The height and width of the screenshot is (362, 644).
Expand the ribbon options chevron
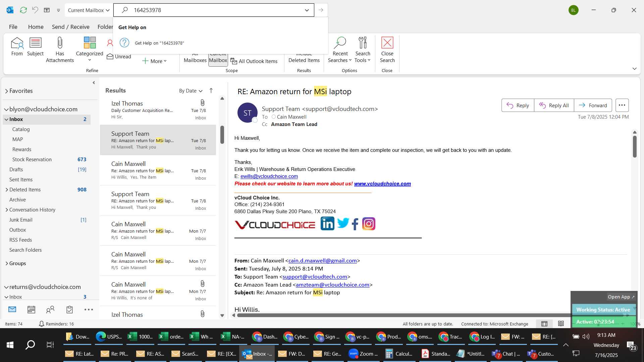(x=634, y=69)
